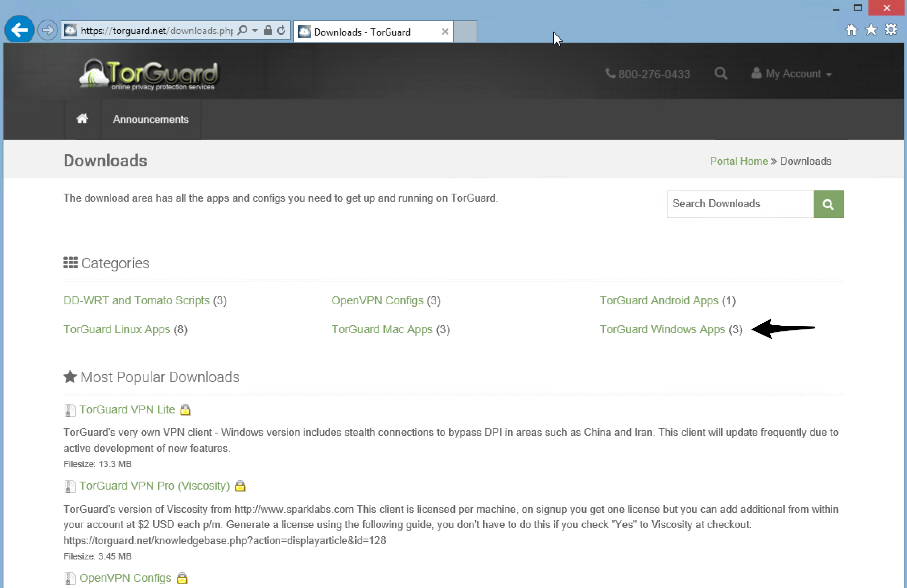Click the browser forward arrow button

[48, 30]
